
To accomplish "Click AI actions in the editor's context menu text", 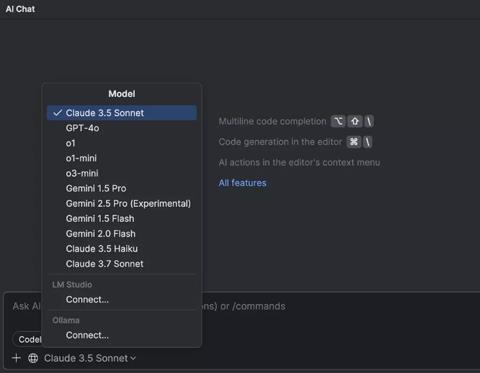I will (299, 162).
